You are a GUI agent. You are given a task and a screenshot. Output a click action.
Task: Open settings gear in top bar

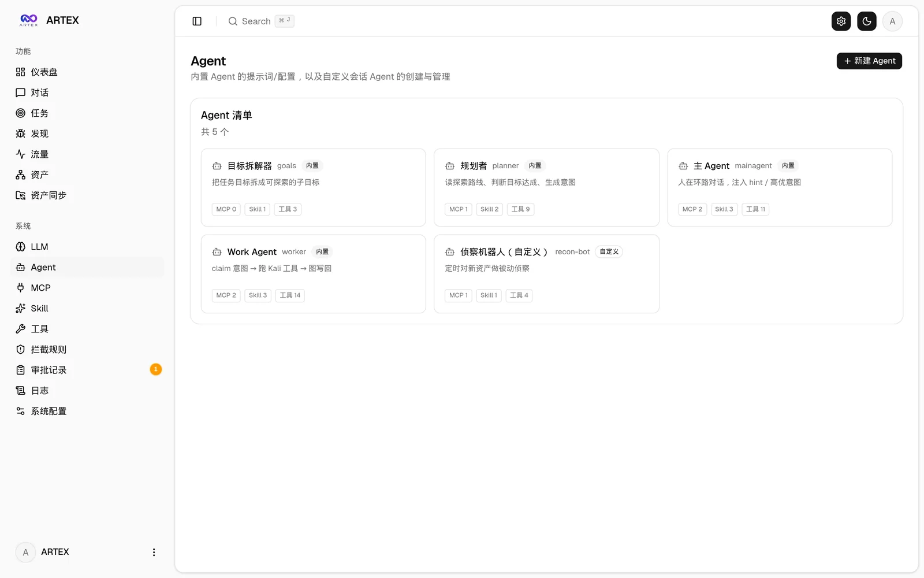coord(841,21)
